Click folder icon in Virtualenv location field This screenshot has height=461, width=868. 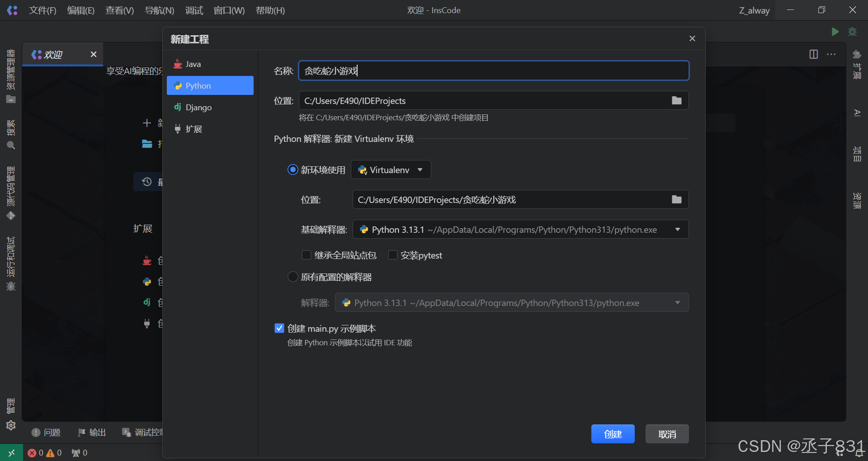pos(676,199)
